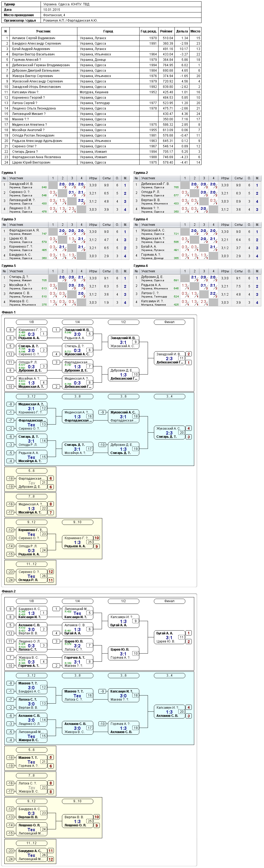264x868 pixels.
Task: Select the date value '10.01.2015'
Action: tap(52, 10)
